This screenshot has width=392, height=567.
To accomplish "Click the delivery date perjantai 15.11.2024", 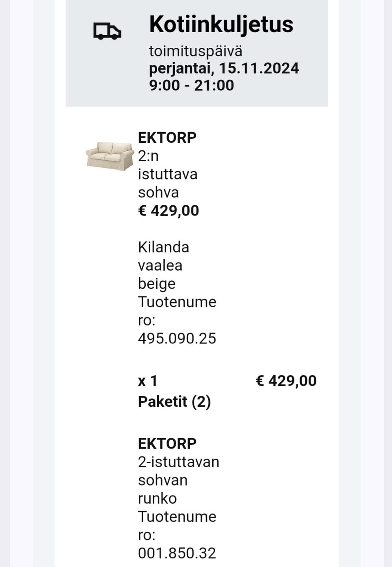I will point(224,68).
